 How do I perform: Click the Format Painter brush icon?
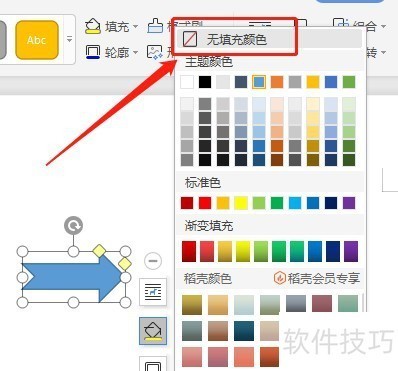click(155, 26)
